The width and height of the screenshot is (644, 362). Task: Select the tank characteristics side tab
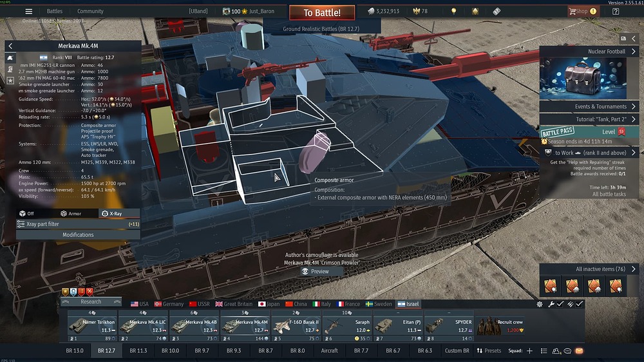point(10,58)
